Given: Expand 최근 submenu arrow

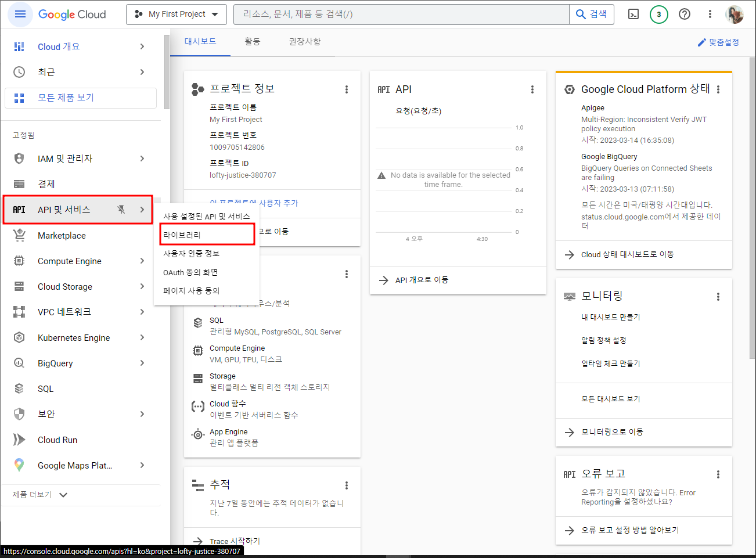Looking at the screenshot, I should 142,72.
